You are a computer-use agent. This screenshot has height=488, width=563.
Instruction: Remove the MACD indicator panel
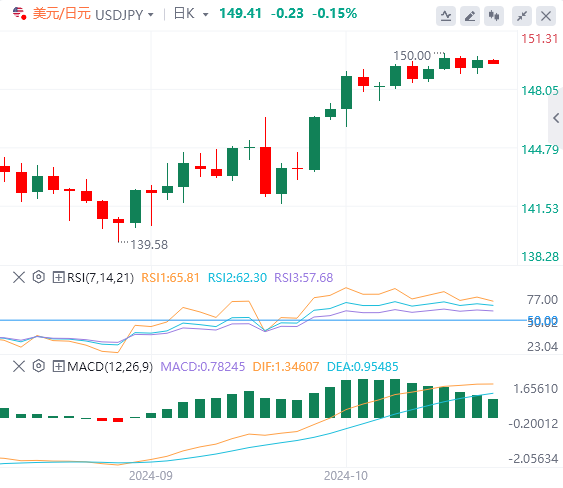click(19, 366)
